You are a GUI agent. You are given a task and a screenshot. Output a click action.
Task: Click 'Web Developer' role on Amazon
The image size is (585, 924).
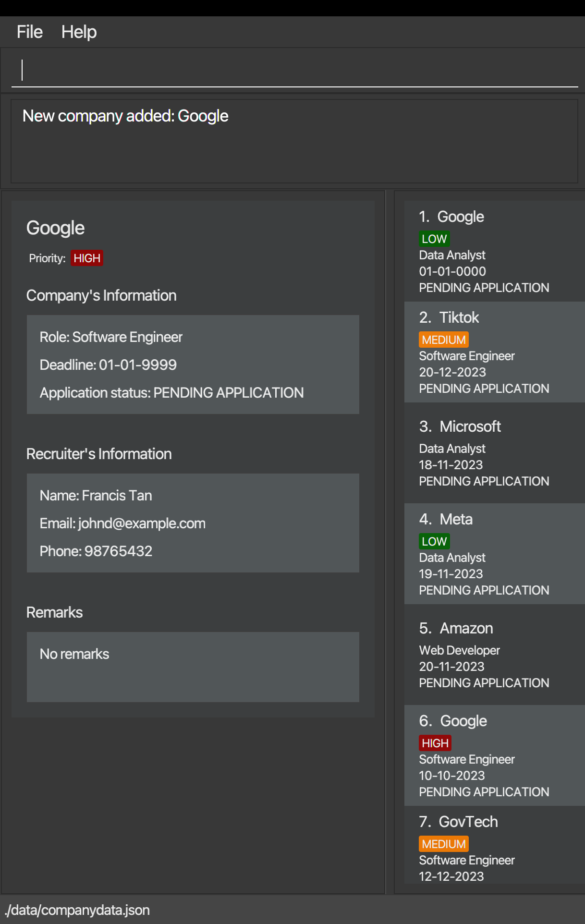(459, 650)
